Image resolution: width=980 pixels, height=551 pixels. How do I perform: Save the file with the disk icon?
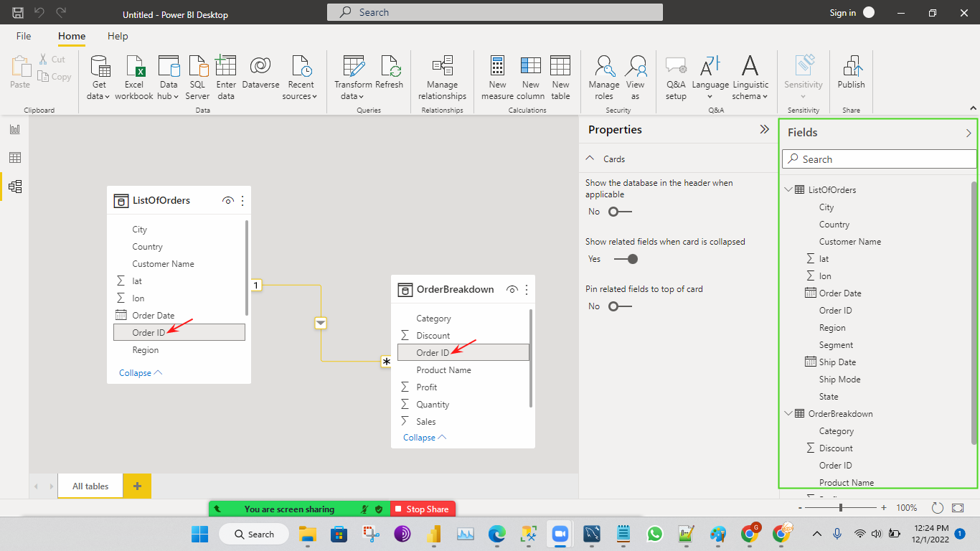[x=18, y=12]
